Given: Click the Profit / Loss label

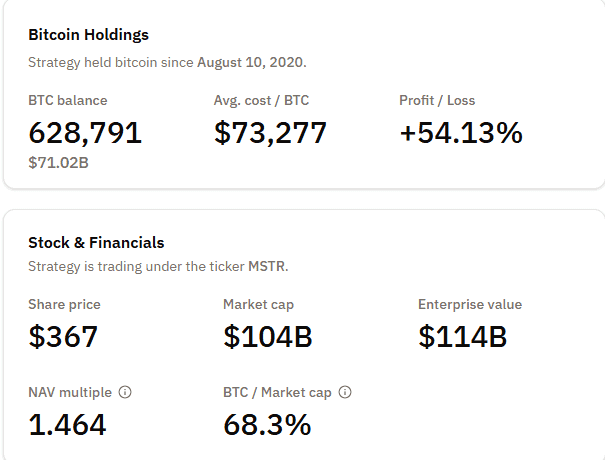Looking at the screenshot, I should pyautogui.click(x=437, y=100).
